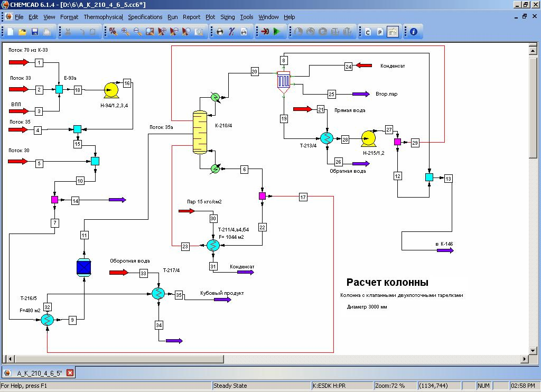Click the Zoom to Fit icon

tap(150, 32)
